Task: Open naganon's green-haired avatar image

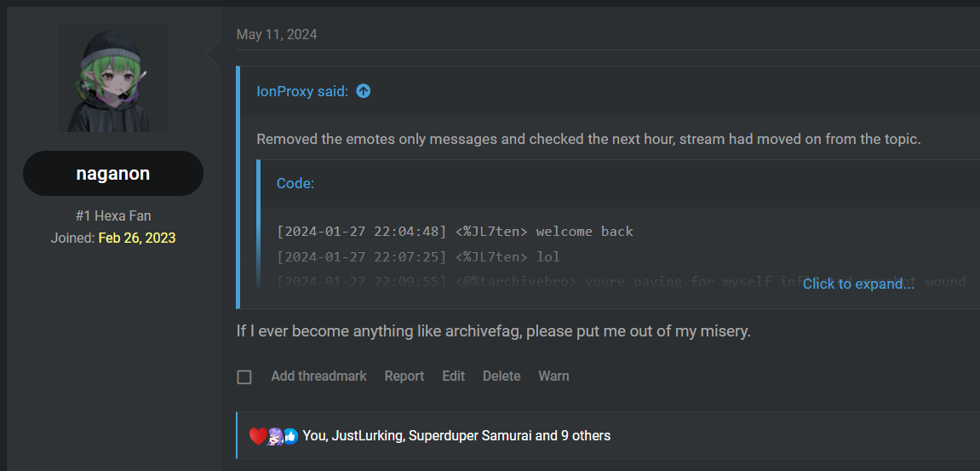Action: (x=113, y=78)
